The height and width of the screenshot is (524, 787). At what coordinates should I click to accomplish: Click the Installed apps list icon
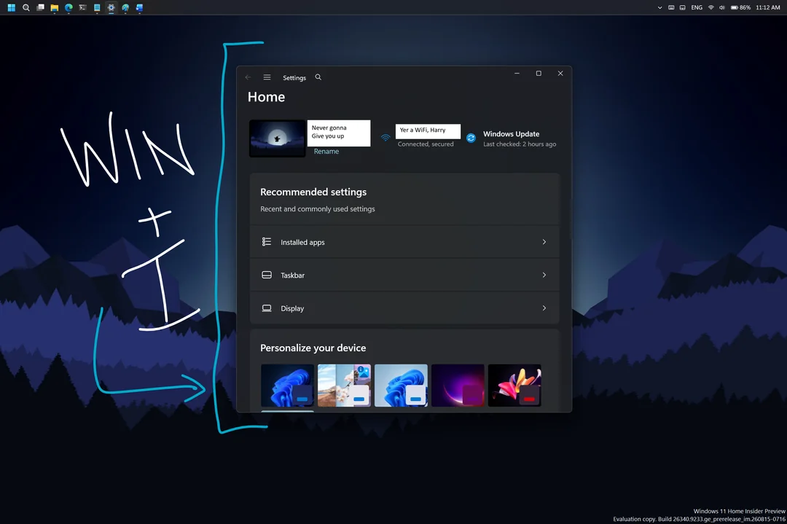point(267,242)
